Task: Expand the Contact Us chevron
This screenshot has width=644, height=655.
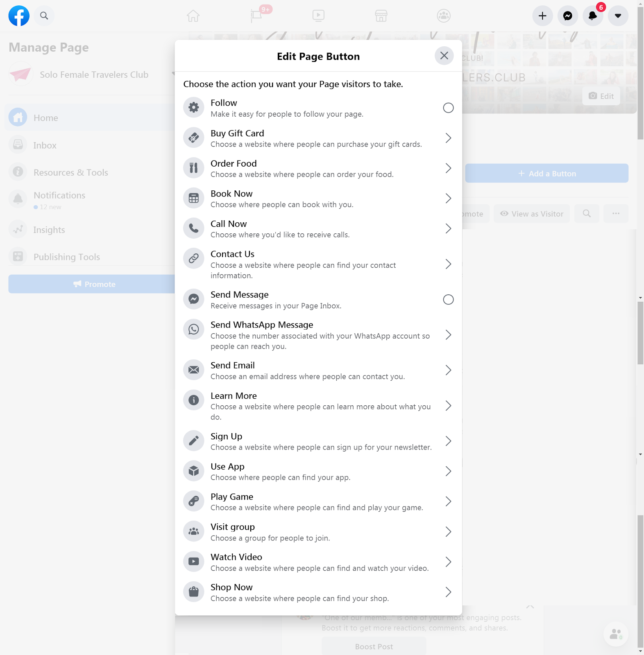Action: click(449, 264)
